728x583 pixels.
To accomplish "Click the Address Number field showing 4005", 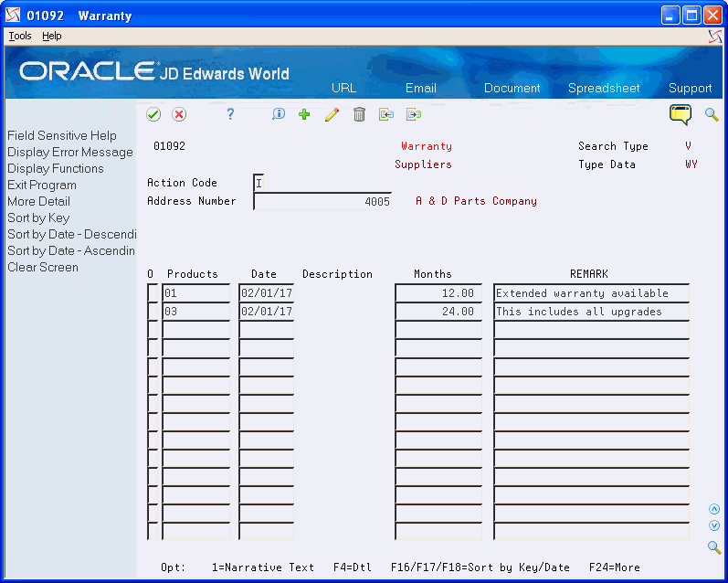I will tap(322, 201).
